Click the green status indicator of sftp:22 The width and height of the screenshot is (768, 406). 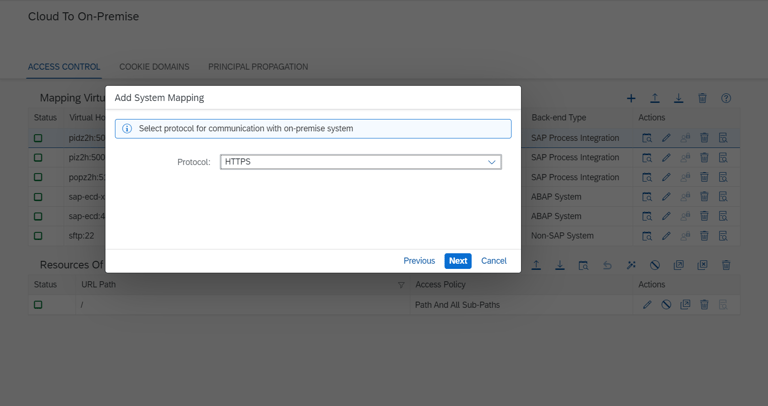[38, 236]
